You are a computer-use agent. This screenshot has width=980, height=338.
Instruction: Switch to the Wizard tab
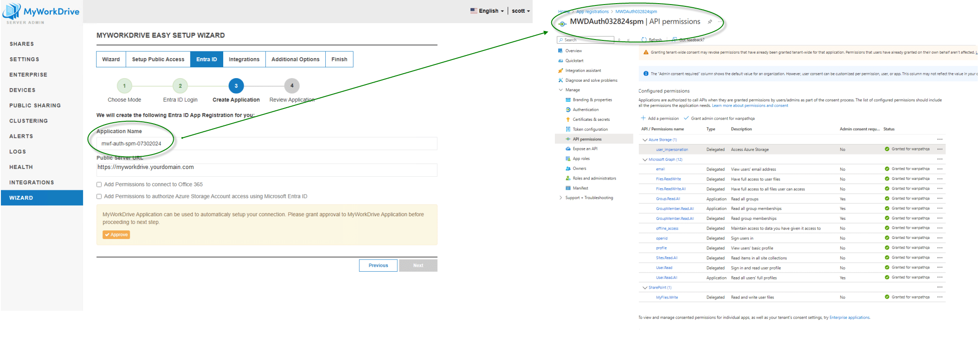(111, 60)
